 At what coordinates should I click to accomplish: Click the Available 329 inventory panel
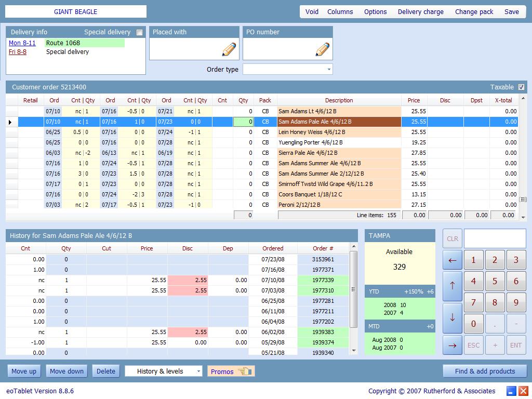click(x=400, y=263)
